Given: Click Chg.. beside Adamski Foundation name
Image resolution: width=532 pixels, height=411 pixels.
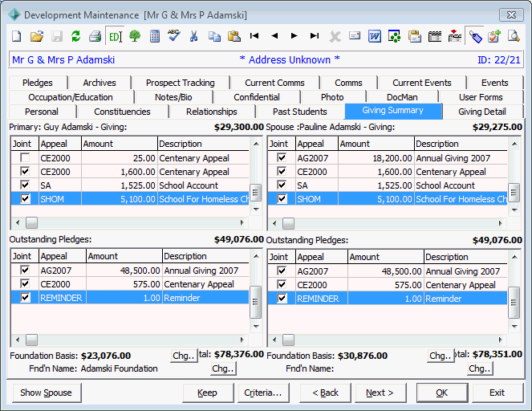Looking at the screenshot, I should pyautogui.click(x=222, y=368).
